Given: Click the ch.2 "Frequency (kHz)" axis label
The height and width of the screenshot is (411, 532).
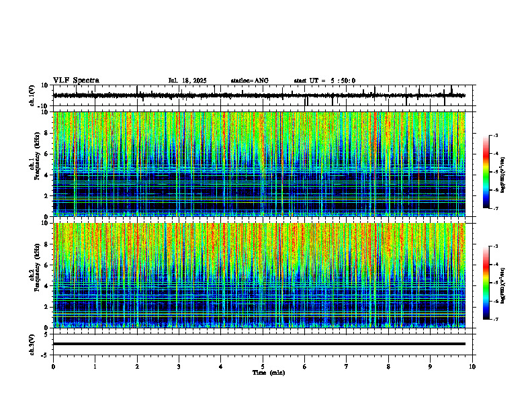Looking at the screenshot, I should [x=37, y=267].
